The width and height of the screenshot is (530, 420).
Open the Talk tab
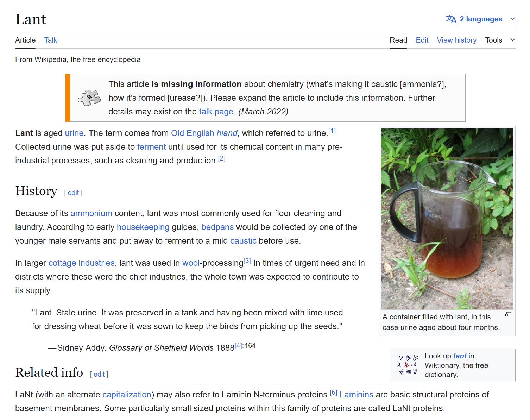pos(51,40)
